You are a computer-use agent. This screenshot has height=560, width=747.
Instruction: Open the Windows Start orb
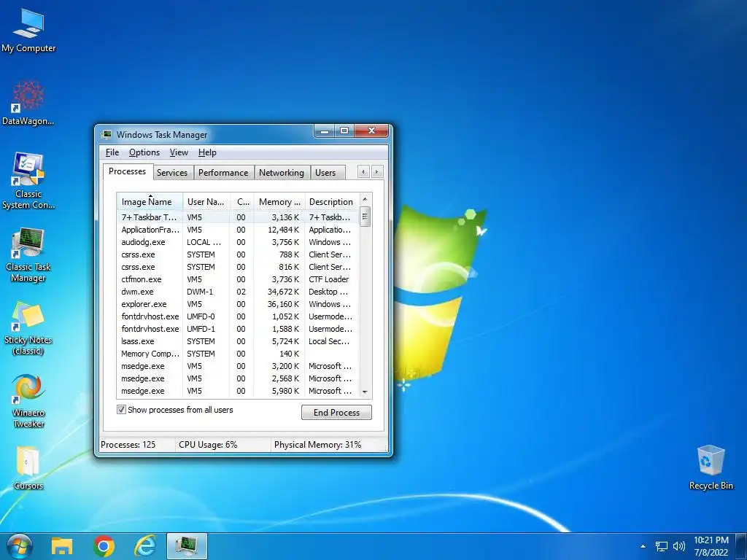click(19, 546)
